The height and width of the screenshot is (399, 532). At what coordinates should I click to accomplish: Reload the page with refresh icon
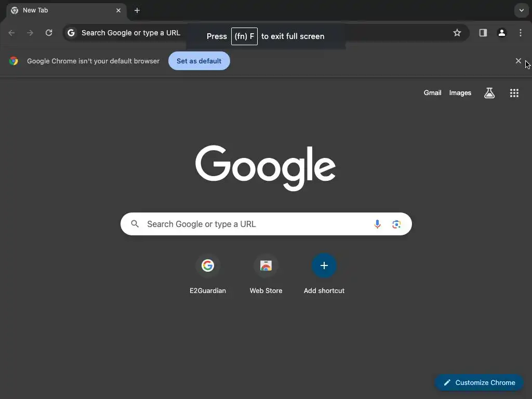point(49,33)
